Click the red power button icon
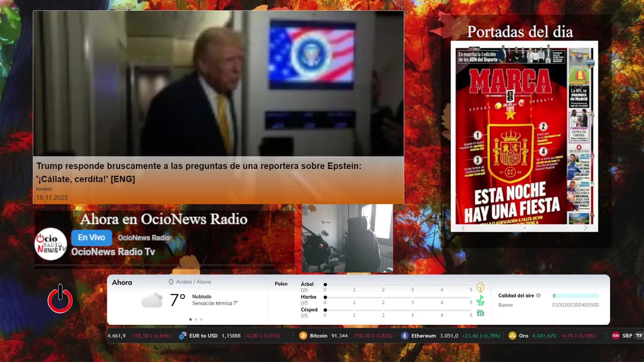Screen dimensions: 644x362 (60, 299)
